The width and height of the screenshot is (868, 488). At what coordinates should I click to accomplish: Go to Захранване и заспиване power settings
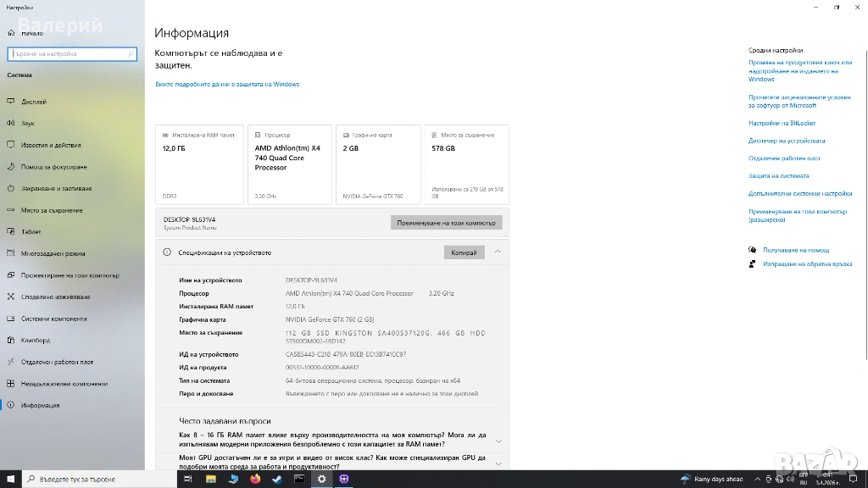[56, 188]
